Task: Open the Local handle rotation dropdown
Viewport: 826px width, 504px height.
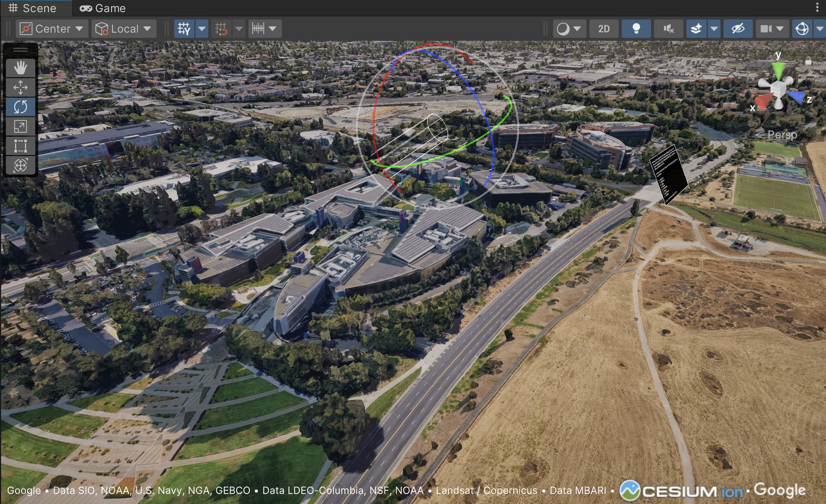Action: [x=123, y=29]
